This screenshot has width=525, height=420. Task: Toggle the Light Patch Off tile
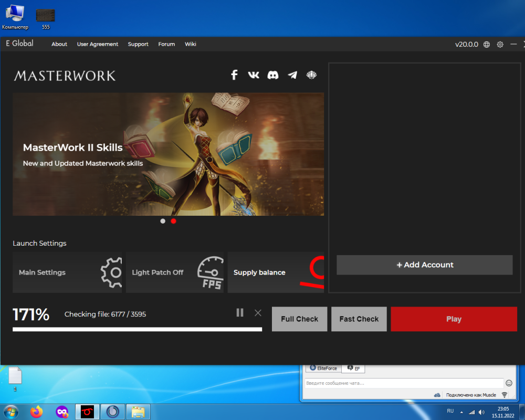(x=174, y=272)
